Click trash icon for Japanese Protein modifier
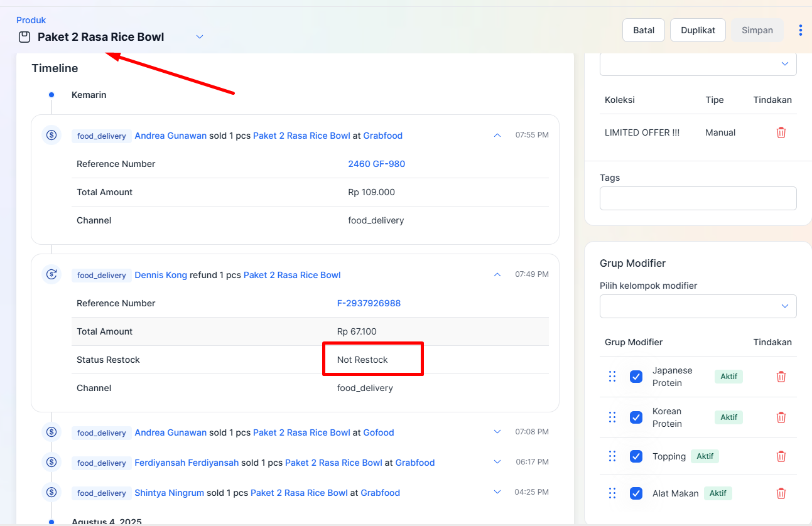This screenshot has width=812, height=526. click(781, 377)
